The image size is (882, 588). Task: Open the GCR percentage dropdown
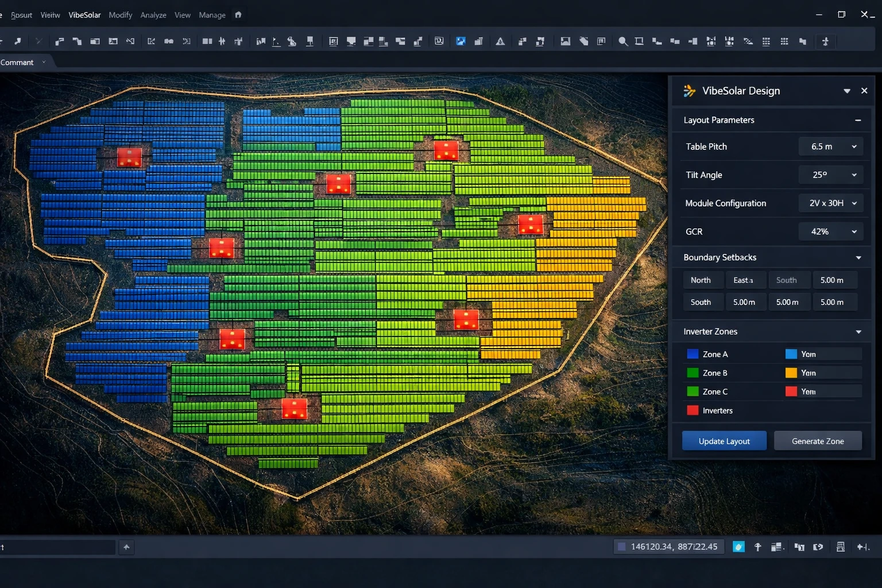click(x=831, y=231)
